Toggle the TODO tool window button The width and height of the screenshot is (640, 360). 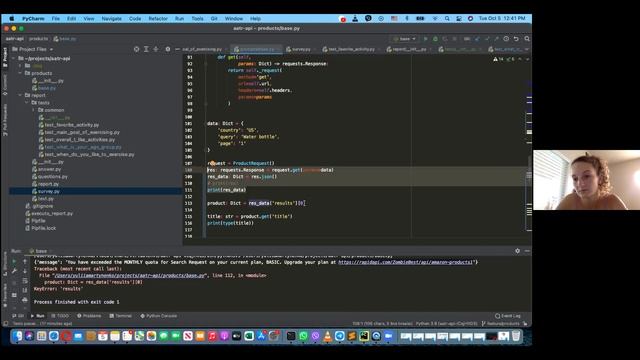click(x=60, y=316)
